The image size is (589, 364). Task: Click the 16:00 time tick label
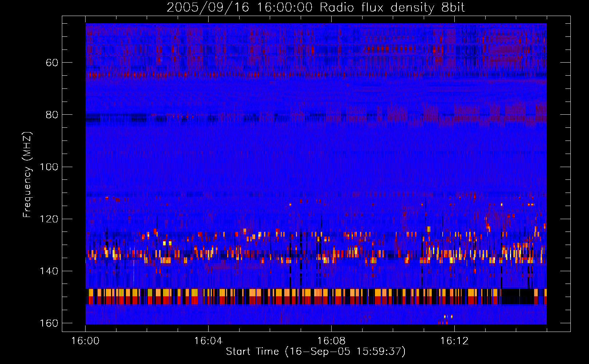(85, 341)
